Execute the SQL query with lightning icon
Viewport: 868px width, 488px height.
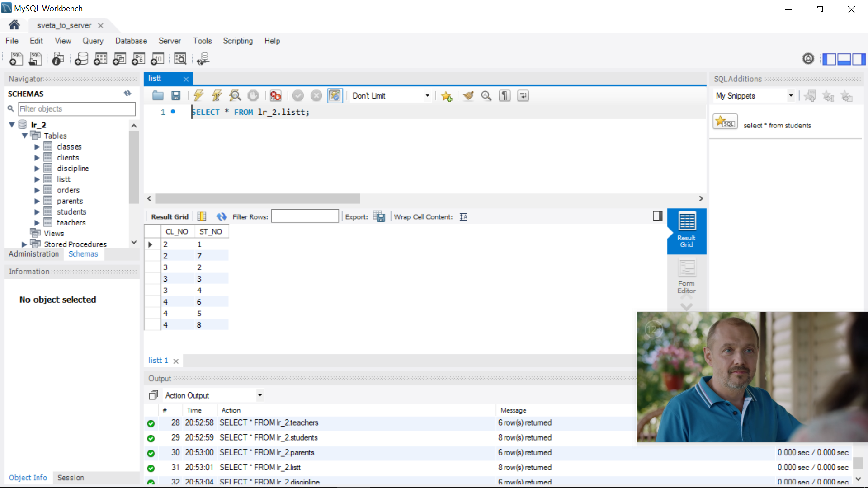198,95
